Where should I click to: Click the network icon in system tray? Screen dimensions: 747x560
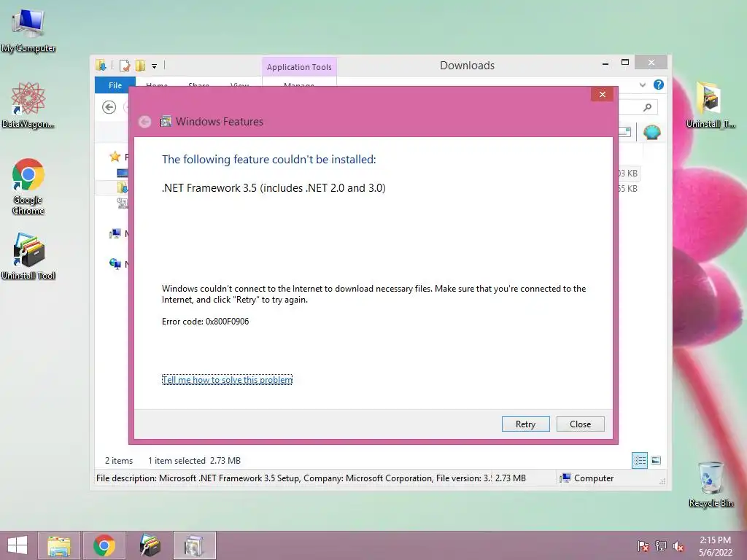[661, 545]
